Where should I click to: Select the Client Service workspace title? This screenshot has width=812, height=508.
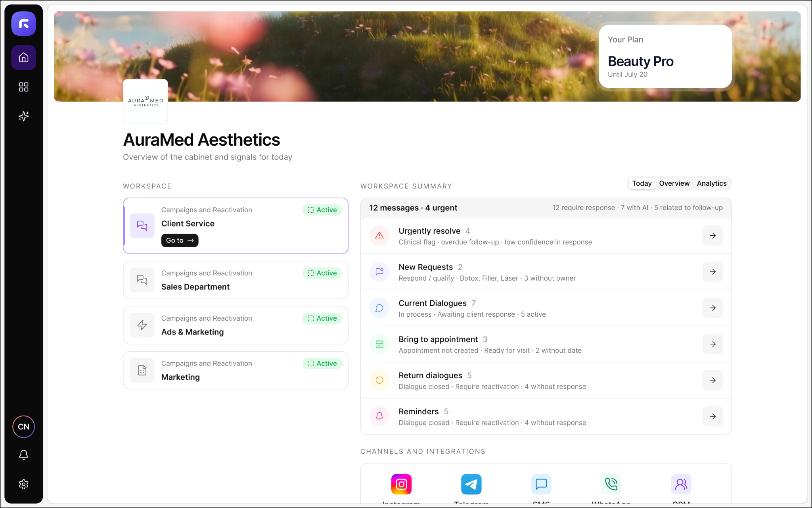(188, 223)
